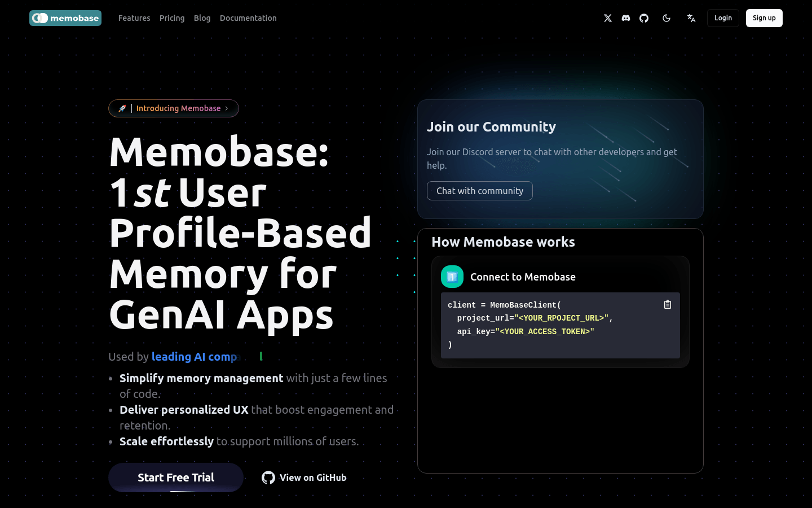Click the Start Free Trial button
812x508 pixels.
coord(176,478)
